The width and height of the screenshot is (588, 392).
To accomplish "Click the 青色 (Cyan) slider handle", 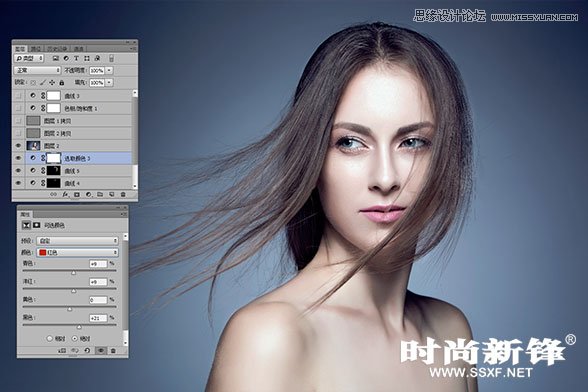I will click(x=74, y=273).
